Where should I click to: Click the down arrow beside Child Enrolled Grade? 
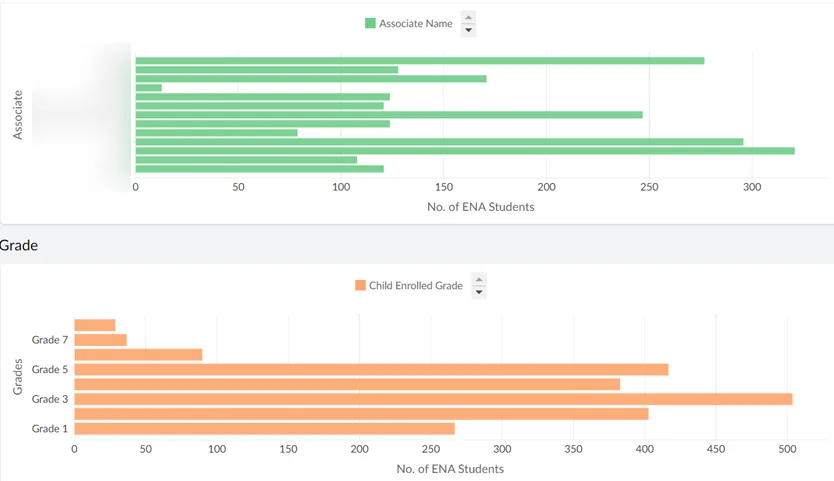479,292
